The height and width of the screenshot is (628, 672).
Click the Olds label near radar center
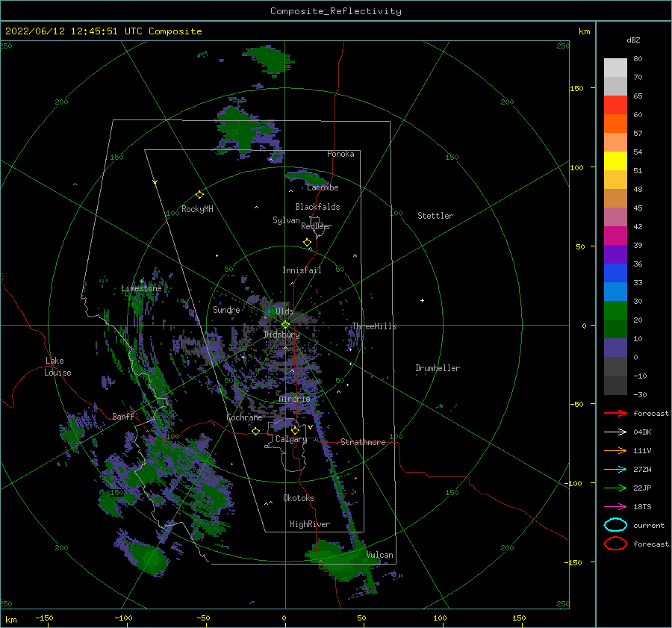[x=284, y=311]
